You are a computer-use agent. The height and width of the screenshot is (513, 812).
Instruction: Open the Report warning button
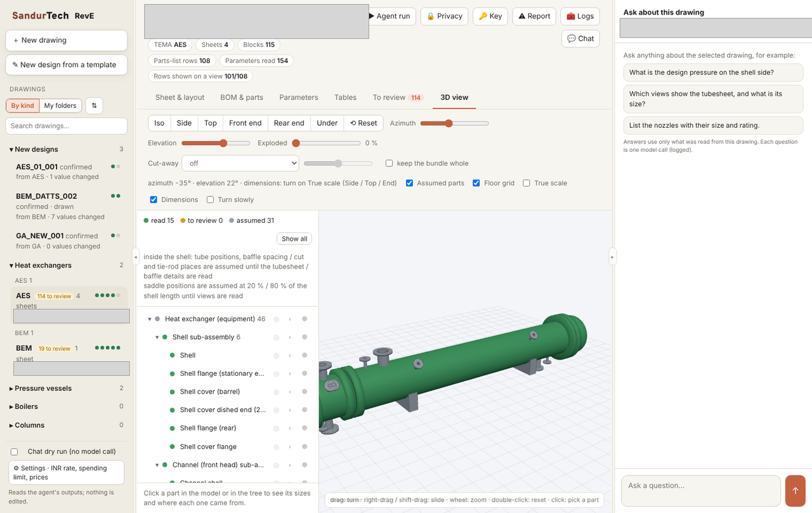point(534,17)
